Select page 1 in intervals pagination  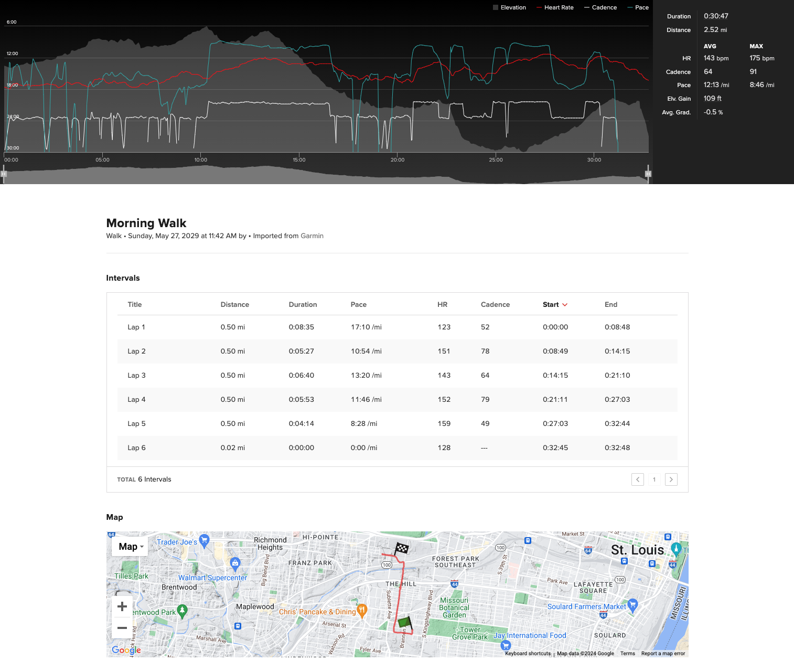pos(654,479)
